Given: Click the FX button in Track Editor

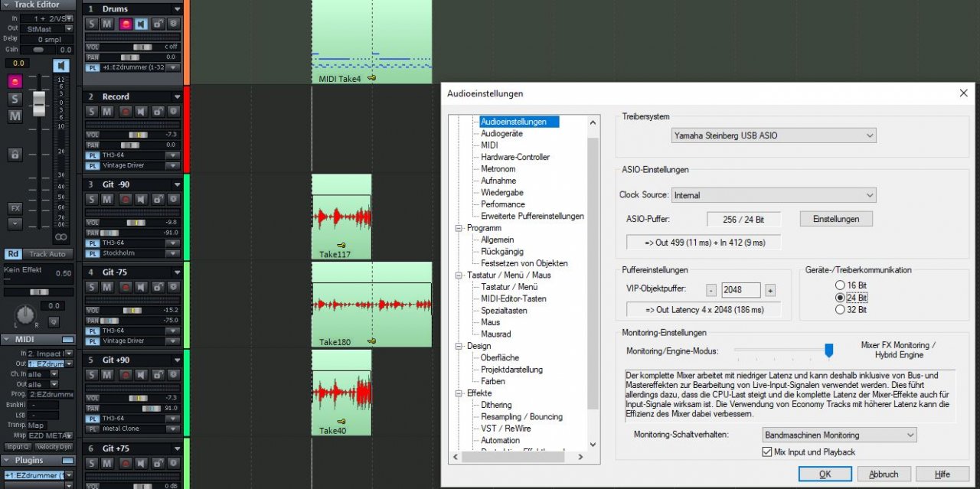Looking at the screenshot, I should click(15, 208).
